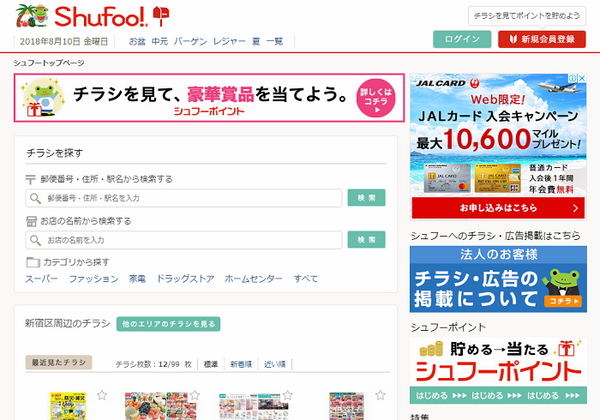Open the fourth red flyer thumbnail

347,406
